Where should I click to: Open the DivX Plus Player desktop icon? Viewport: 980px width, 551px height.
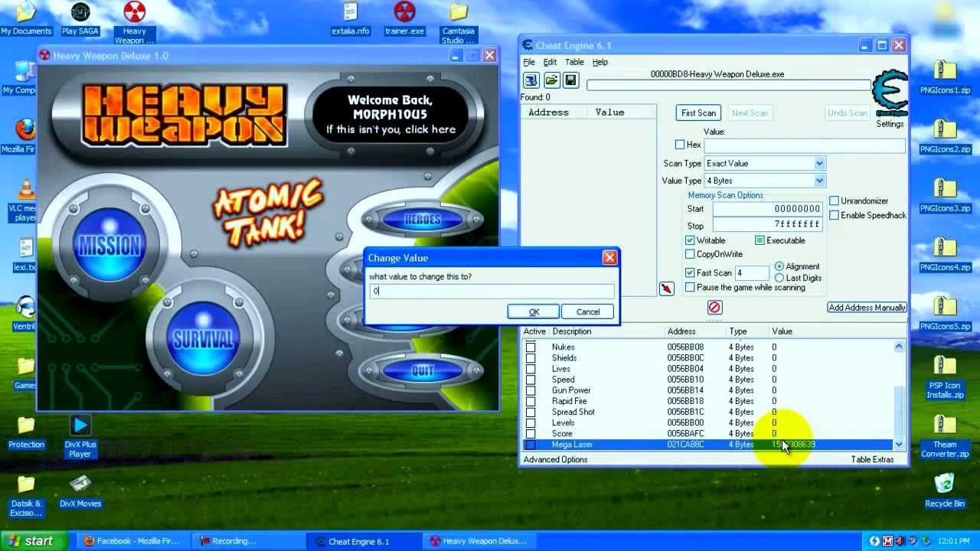(80, 437)
